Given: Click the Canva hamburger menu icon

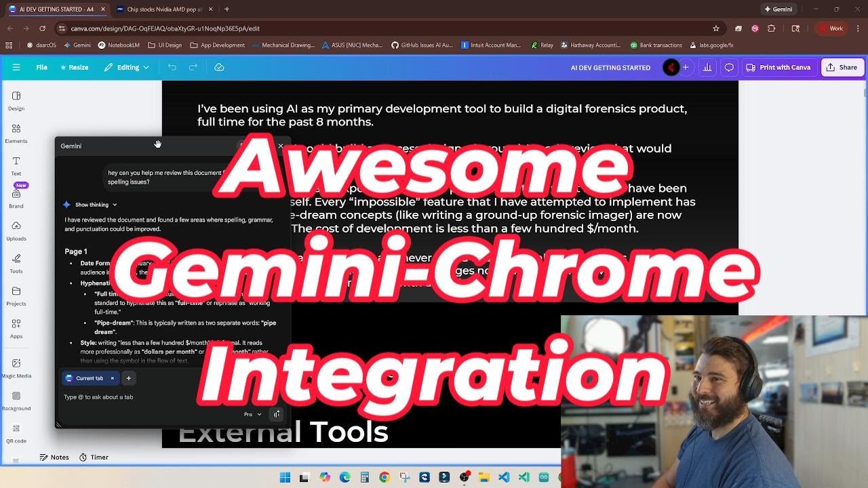Looking at the screenshot, I should click(16, 67).
